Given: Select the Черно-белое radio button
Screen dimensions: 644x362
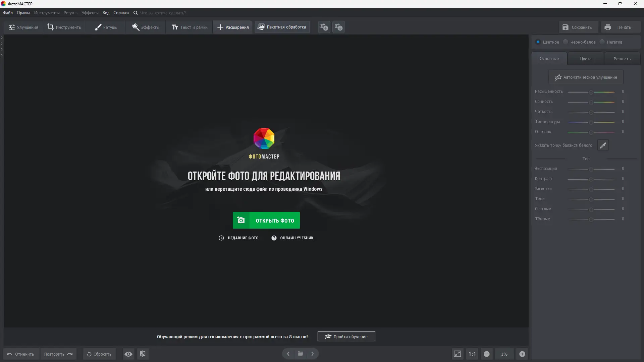Looking at the screenshot, I should 566,42.
